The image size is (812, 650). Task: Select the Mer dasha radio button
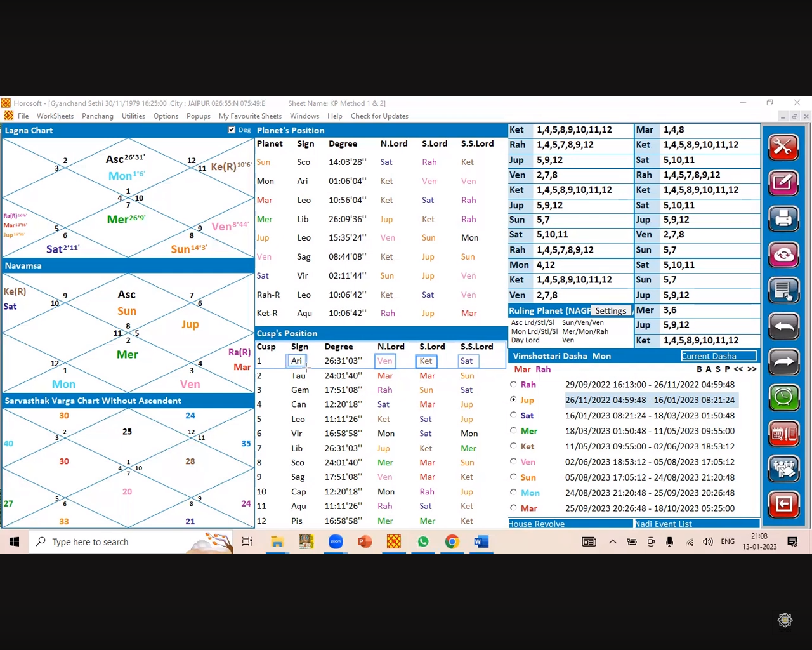513,430
